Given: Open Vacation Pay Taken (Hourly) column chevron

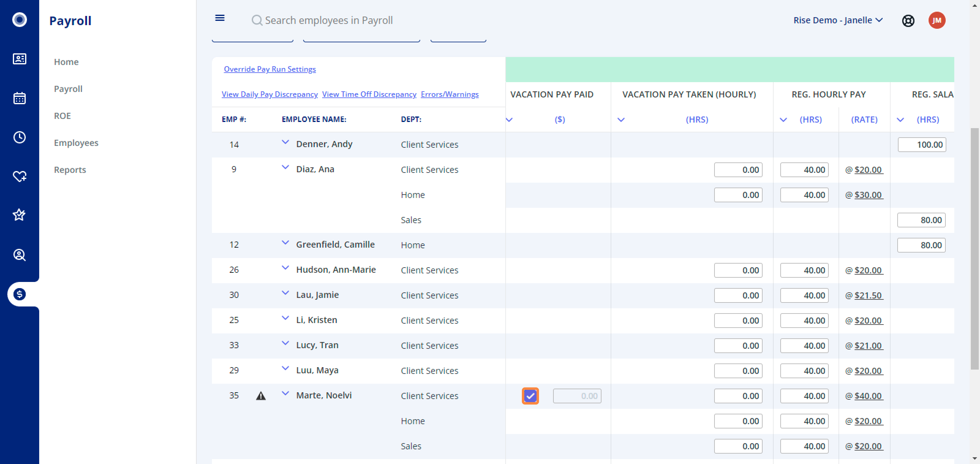Looking at the screenshot, I should coord(621,120).
